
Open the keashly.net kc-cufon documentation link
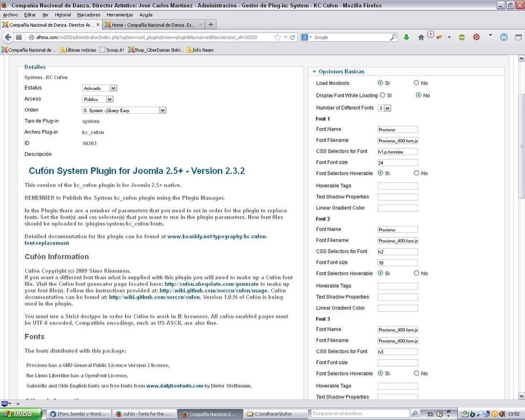146,240
